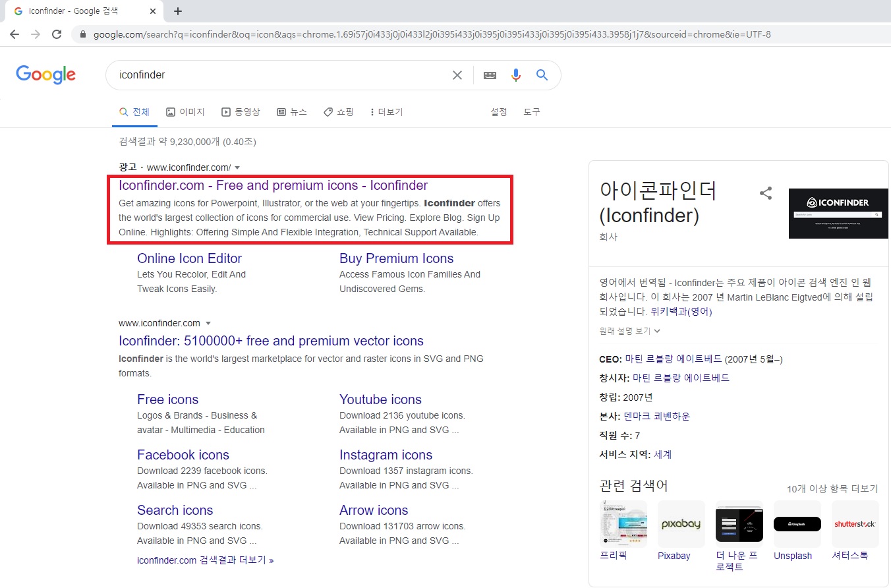Viewport: 891px width, 588px height.
Task: Open the Search icons sitelink
Action: (175, 510)
